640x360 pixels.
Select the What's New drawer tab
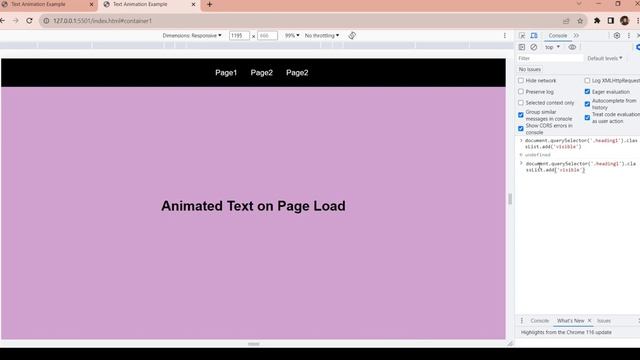coord(570,321)
